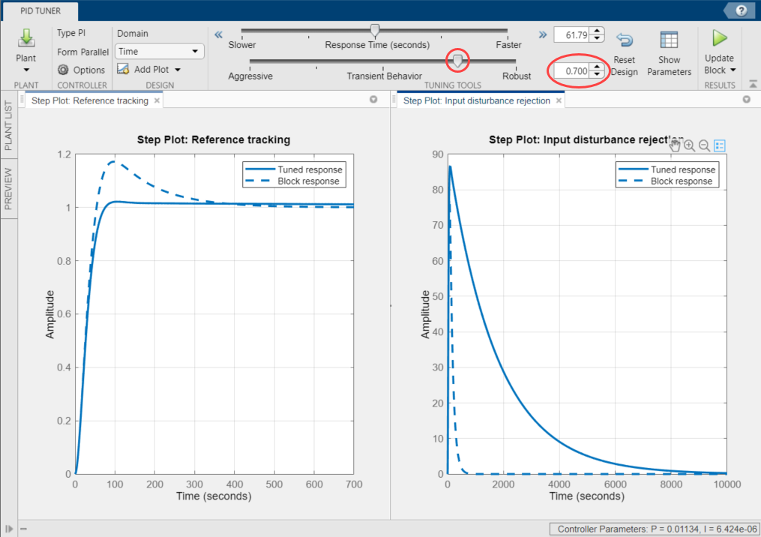The height and width of the screenshot is (537, 761).
Task: Increase transient behavior value stepper
Action: (597, 67)
